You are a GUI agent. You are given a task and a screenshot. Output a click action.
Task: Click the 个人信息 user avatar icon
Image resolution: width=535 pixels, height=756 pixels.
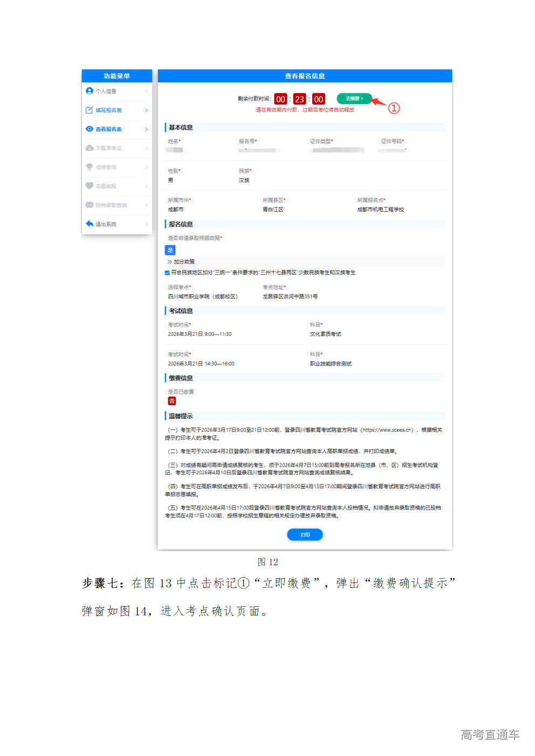(x=90, y=91)
